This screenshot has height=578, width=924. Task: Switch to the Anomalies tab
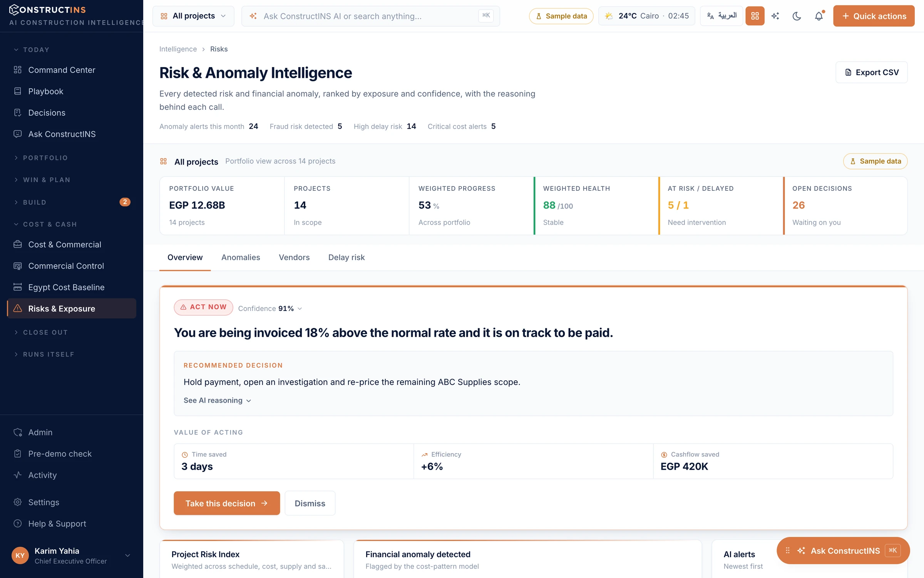(x=241, y=257)
